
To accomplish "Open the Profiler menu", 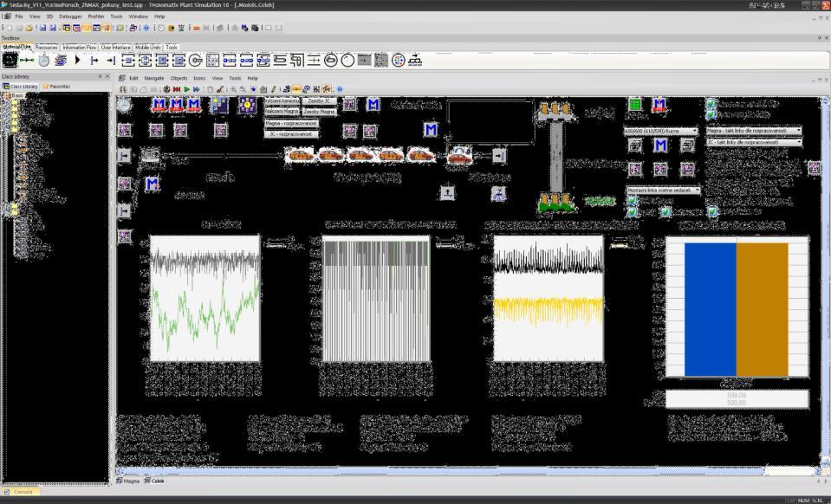I will [x=96, y=16].
